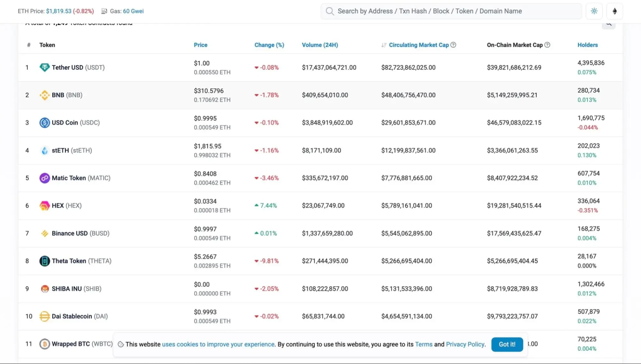Viewport: 641px width, 364px height.
Task: Open the stETH (stETH) token link
Action: click(x=72, y=151)
